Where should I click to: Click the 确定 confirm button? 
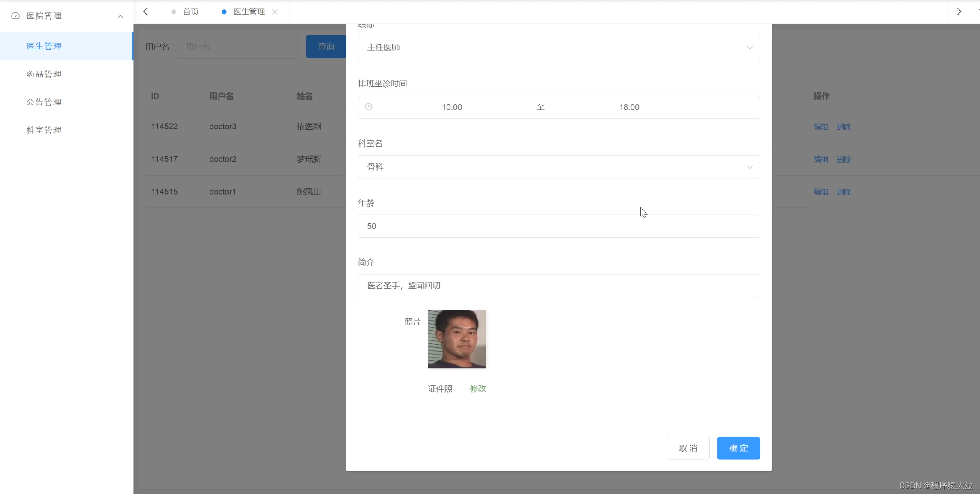[738, 448]
